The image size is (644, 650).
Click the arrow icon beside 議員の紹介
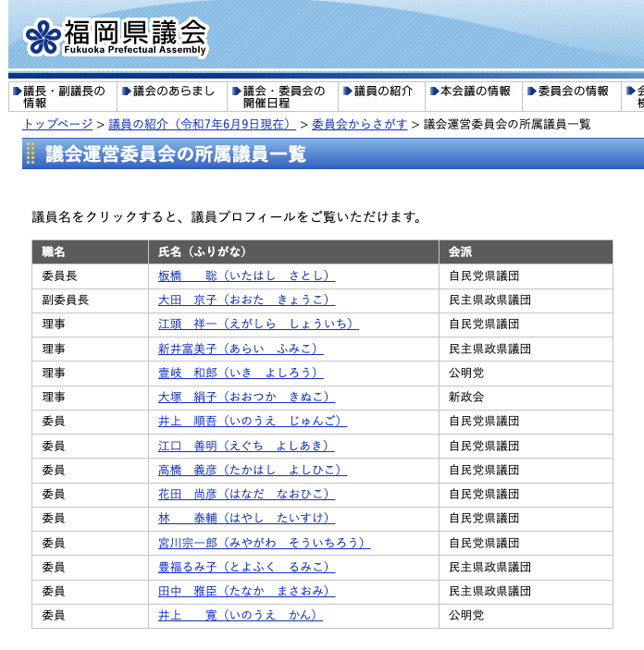[348, 92]
